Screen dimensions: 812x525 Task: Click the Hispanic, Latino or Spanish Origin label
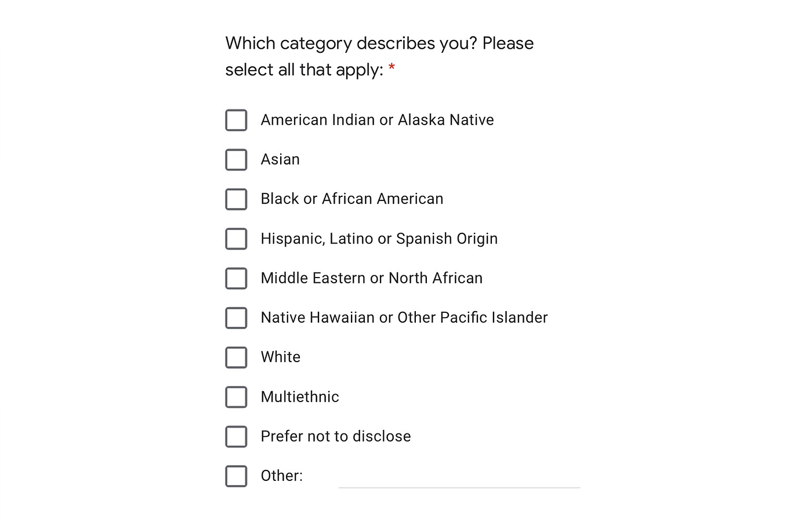tap(379, 239)
